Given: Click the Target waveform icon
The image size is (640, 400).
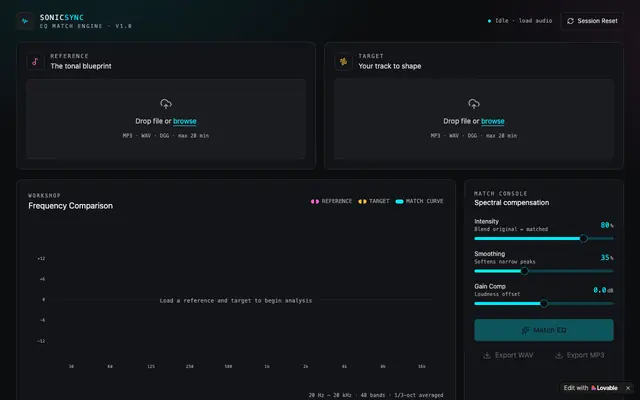Looking at the screenshot, I should (343, 62).
